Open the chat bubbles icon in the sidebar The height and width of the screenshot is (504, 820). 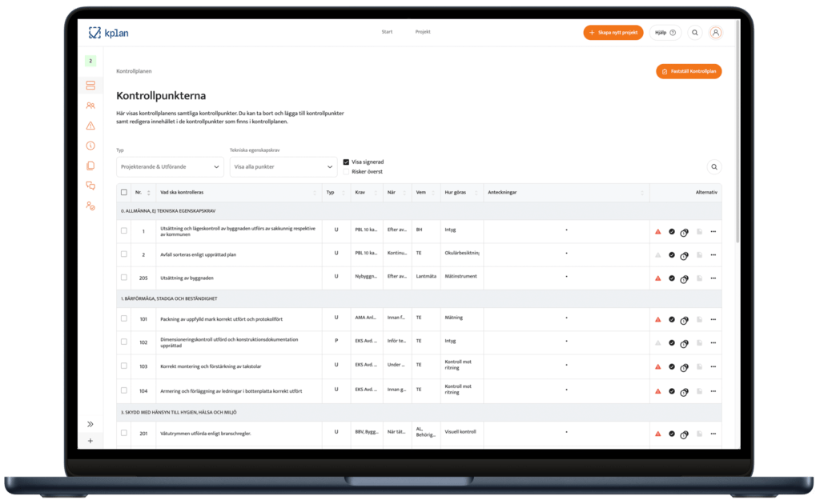coord(90,186)
